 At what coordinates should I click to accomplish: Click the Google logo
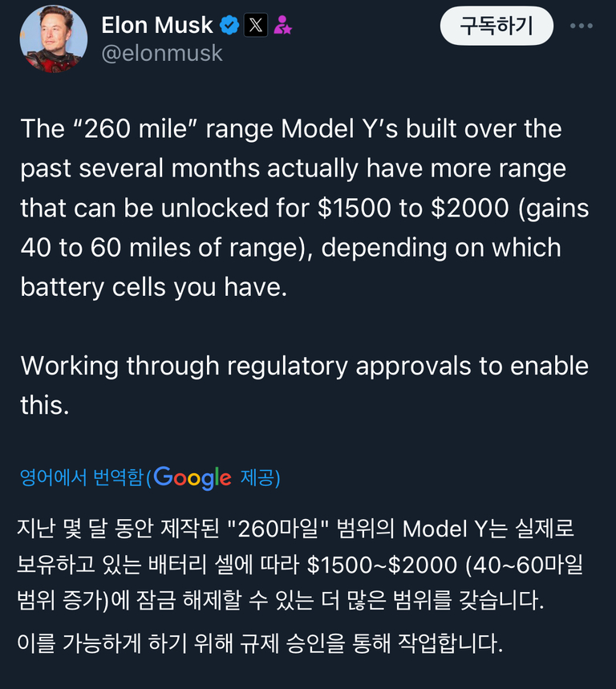pyautogui.click(x=192, y=477)
